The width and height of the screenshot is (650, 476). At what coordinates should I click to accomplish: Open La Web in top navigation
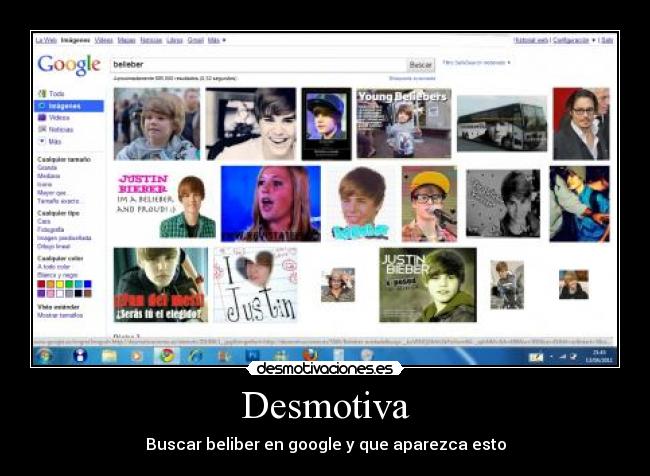(46, 40)
